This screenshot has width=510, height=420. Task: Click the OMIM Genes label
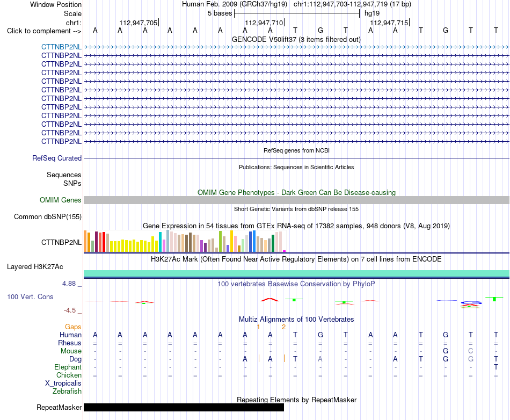(61, 200)
